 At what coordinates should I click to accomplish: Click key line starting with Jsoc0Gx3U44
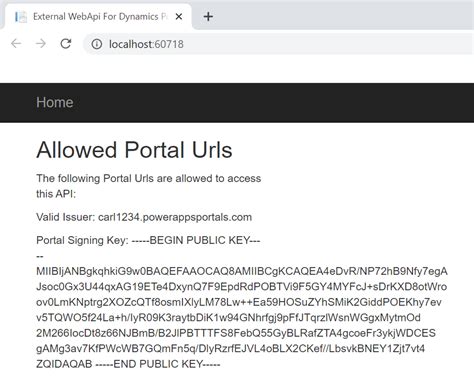pos(241,287)
